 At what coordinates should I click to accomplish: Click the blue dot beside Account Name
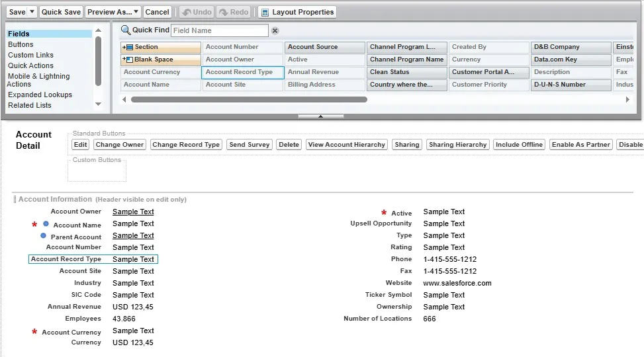click(46, 224)
